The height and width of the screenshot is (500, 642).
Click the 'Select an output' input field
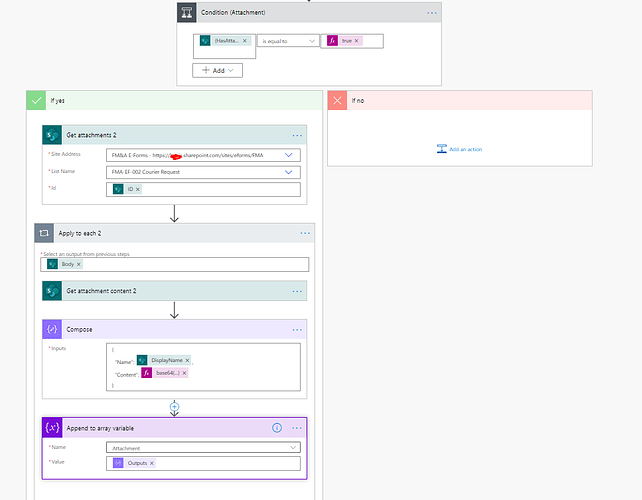(x=174, y=264)
